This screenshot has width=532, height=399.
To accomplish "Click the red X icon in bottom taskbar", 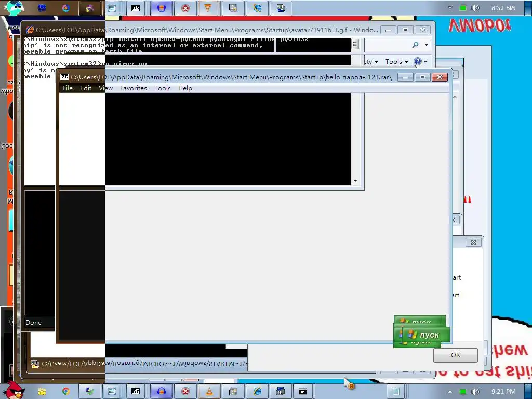I will point(185,392).
